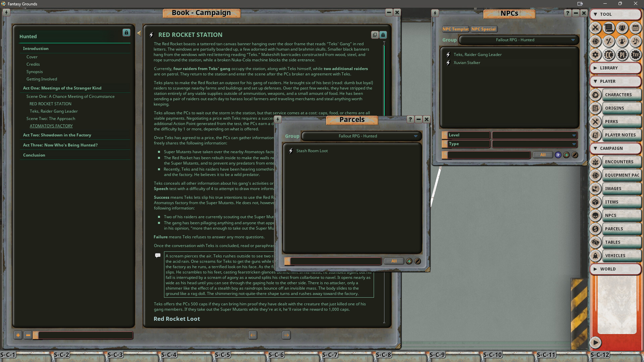Screen dimensions: 644x362
Task: Open the Party Sheet people icon in TOOL panel
Action: 623,28
